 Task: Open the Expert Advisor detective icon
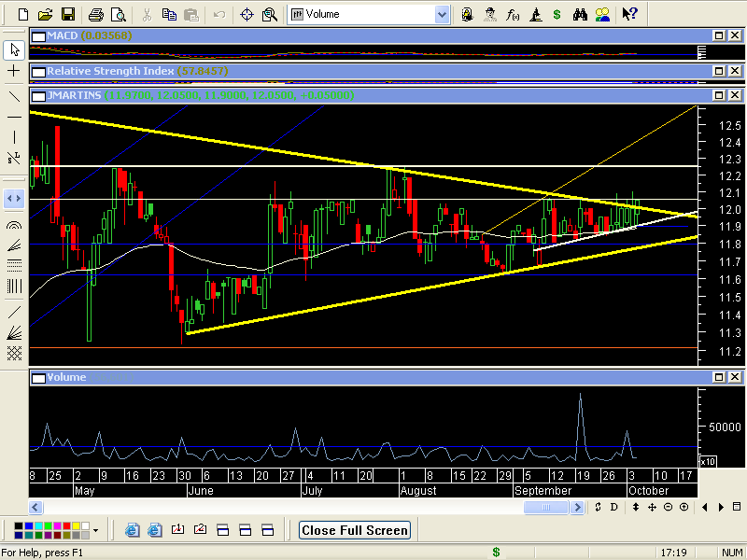pyautogui.click(x=489, y=15)
